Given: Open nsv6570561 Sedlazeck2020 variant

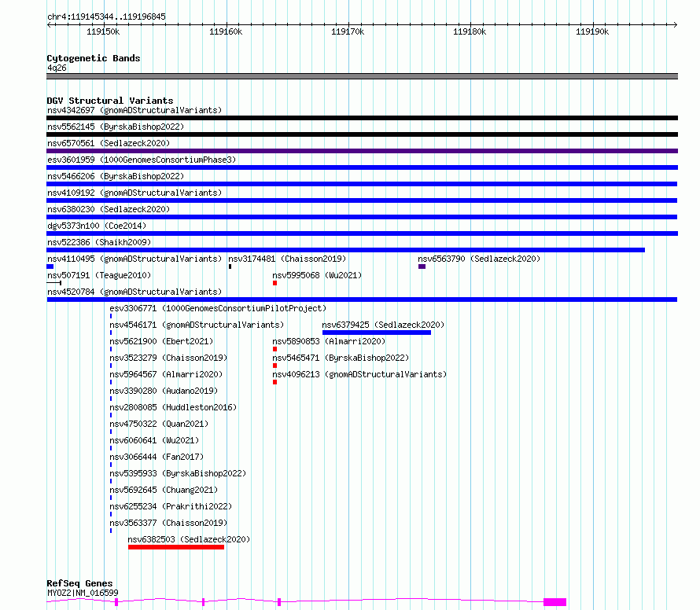Looking at the screenshot, I should click(x=109, y=143).
